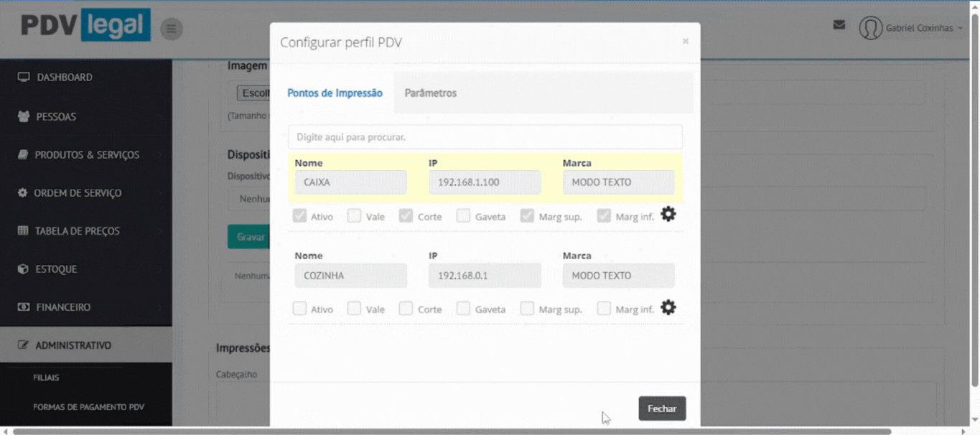Viewport: 980px width, 435px height.
Task: Click the hamburger menu toggle icon
Action: pyautogui.click(x=171, y=29)
